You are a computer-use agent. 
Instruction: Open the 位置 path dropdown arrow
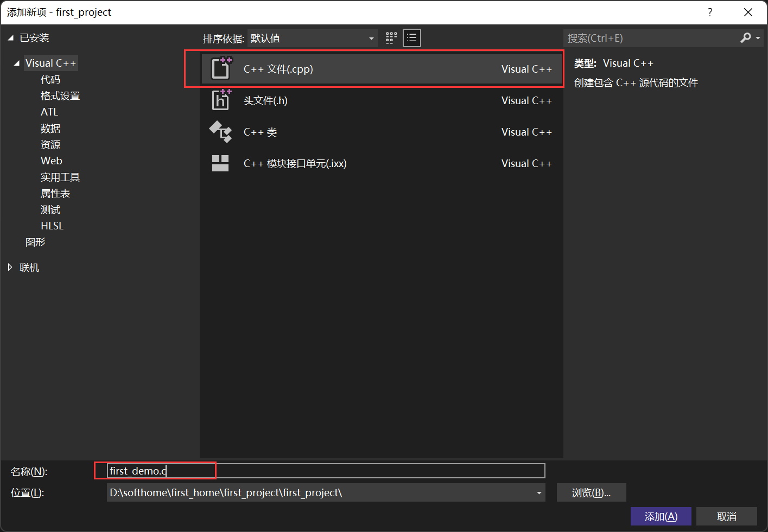tap(538, 492)
